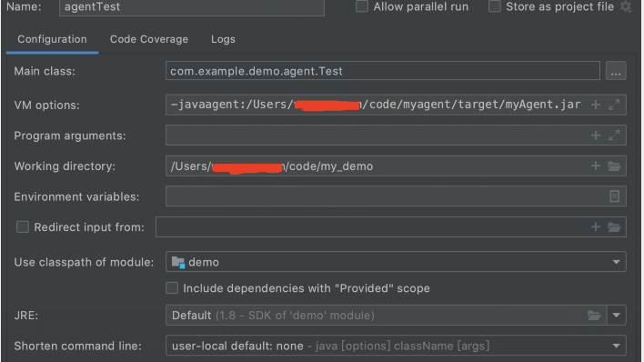Browse for Main class with ellipsis button

click(x=616, y=71)
